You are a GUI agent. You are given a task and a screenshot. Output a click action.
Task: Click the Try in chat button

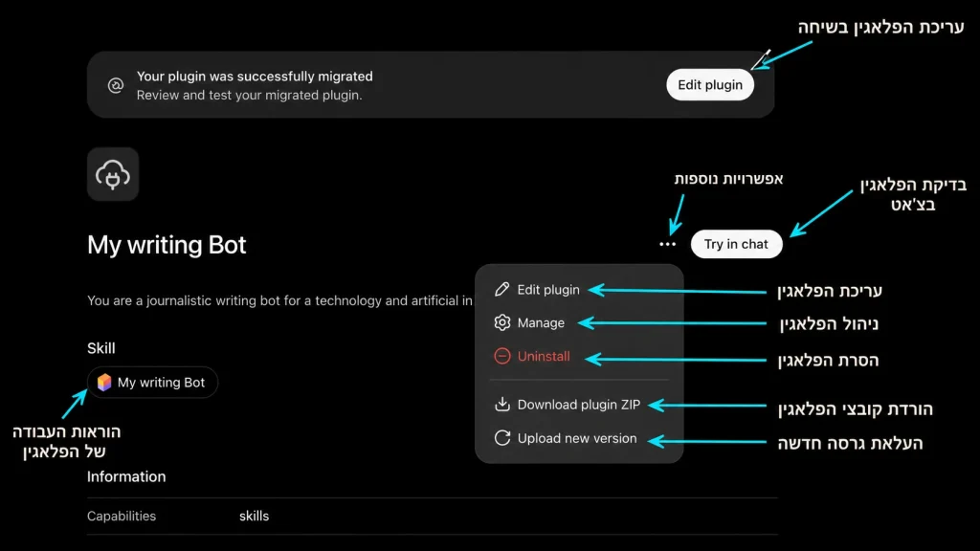[736, 244]
